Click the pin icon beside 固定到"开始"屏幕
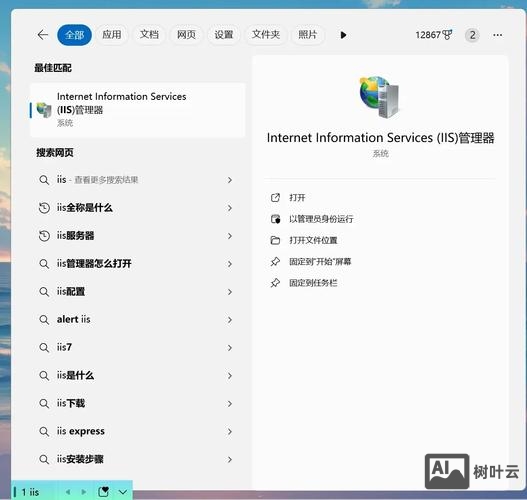 (275, 261)
